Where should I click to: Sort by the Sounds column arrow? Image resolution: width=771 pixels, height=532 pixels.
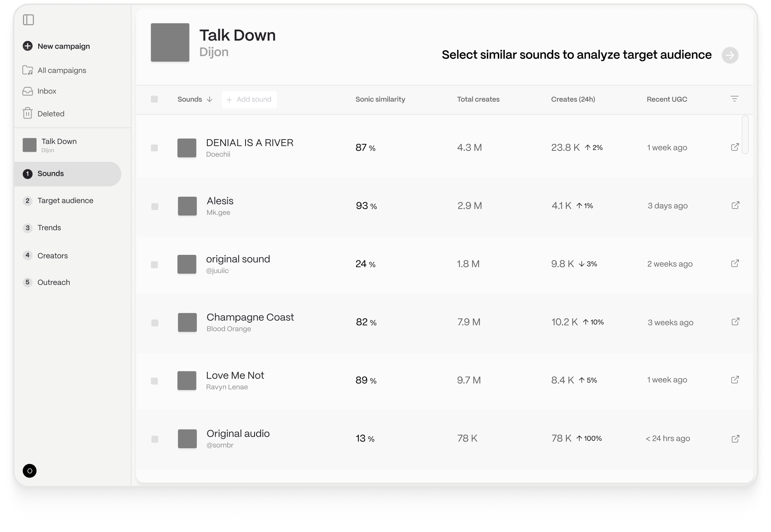210,99
